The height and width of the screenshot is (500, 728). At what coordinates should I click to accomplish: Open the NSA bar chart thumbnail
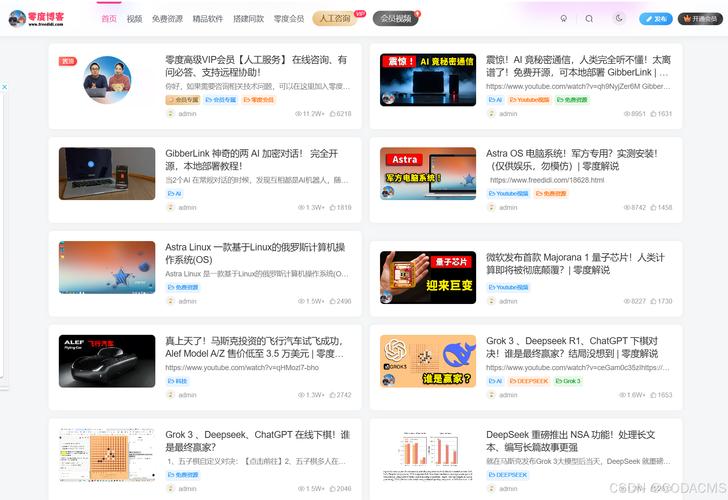[x=428, y=455]
